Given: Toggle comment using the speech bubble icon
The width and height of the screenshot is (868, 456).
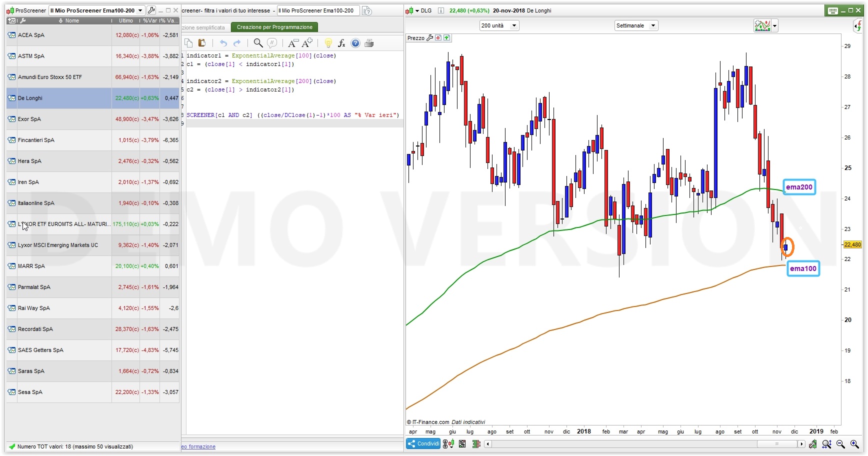Looking at the screenshot, I should (272, 43).
